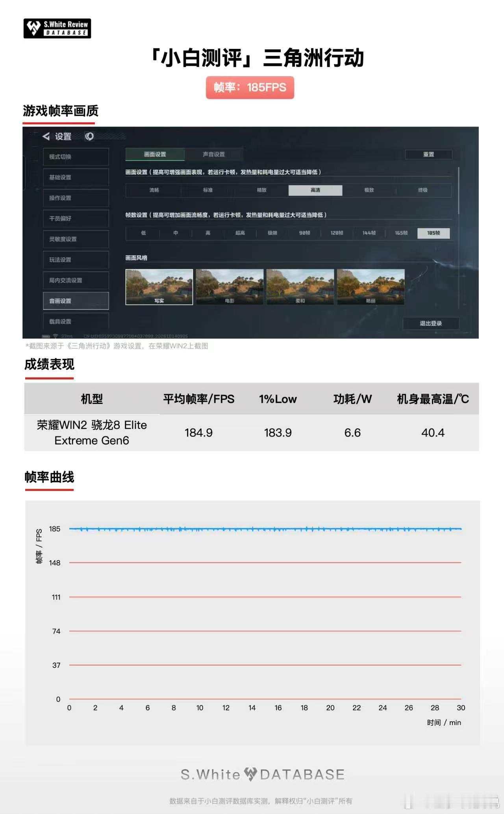Screen dimensions: 504x814
Task: Choose the 极限 frame rate option
Action: pyautogui.click(x=272, y=233)
